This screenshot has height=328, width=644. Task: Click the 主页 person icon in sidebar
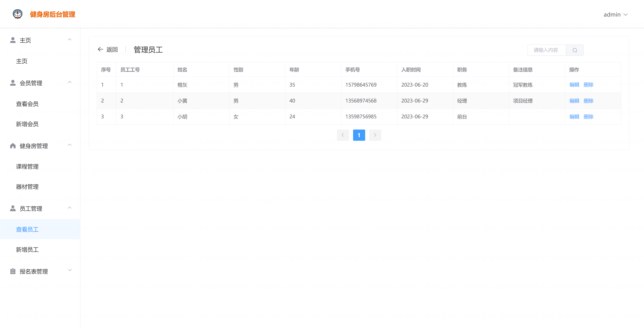click(13, 40)
